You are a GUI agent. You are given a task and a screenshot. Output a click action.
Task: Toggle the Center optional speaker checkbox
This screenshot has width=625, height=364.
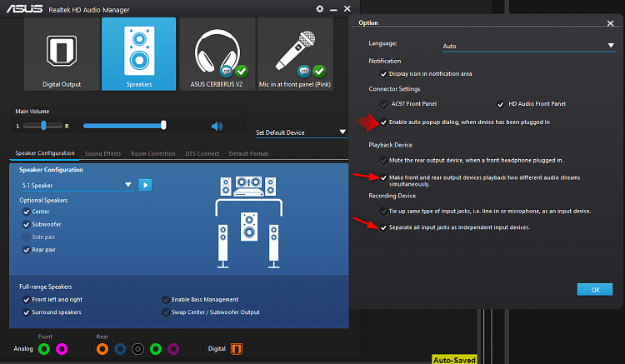point(27,212)
